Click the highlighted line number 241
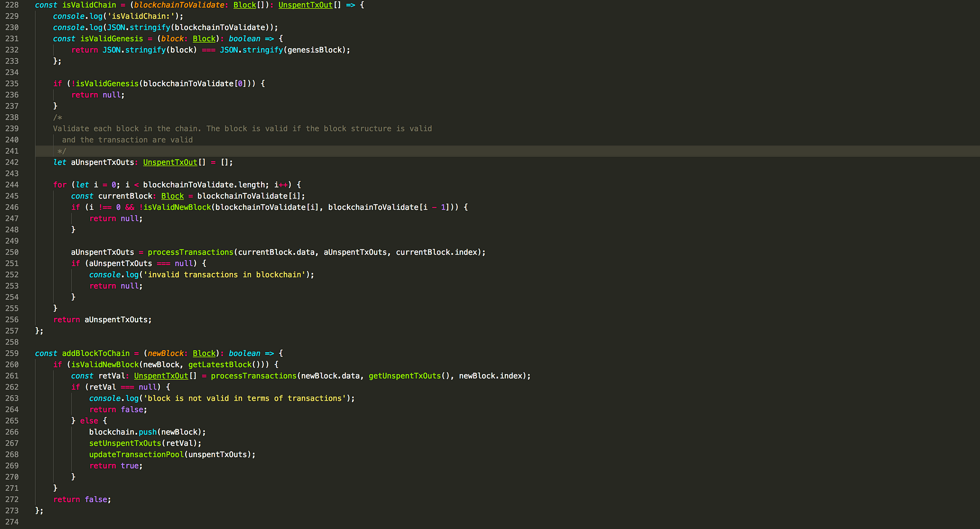Image resolution: width=980 pixels, height=529 pixels. point(12,151)
